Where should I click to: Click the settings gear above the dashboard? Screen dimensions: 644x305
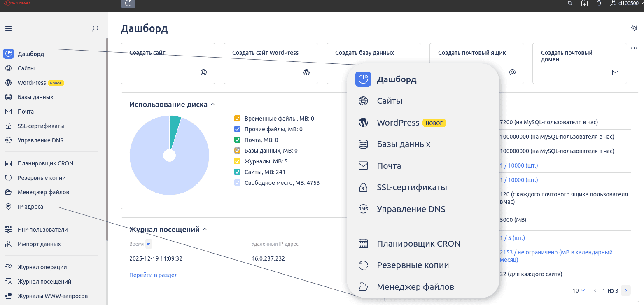634,28
